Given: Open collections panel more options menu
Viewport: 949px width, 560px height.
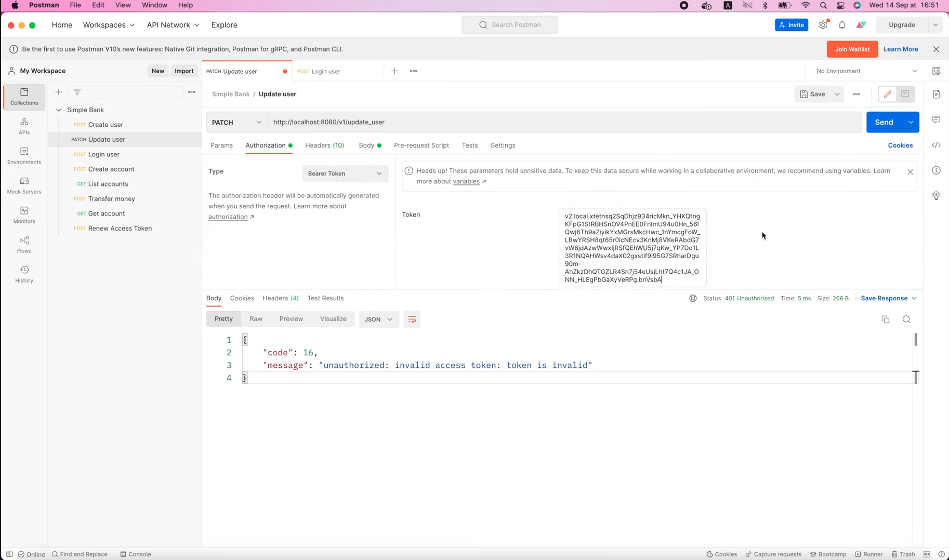Looking at the screenshot, I should 191,92.
